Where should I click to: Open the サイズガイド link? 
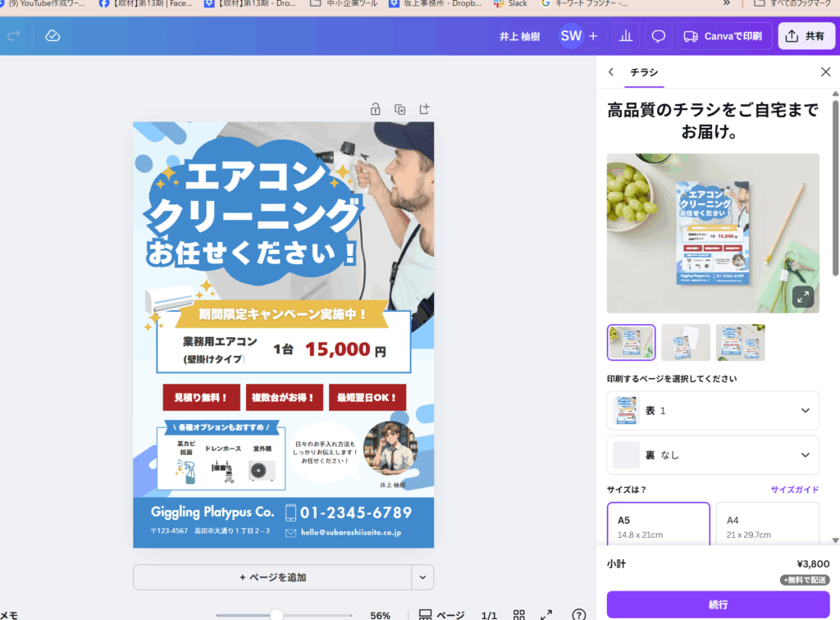(x=794, y=490)
